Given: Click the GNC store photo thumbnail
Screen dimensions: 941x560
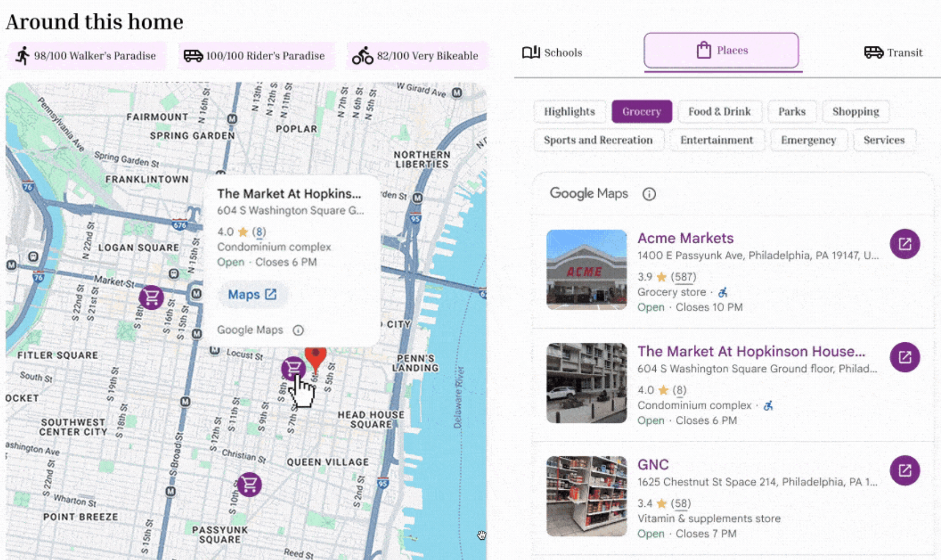Looking at the screenshot, I should tap(587, 496).
